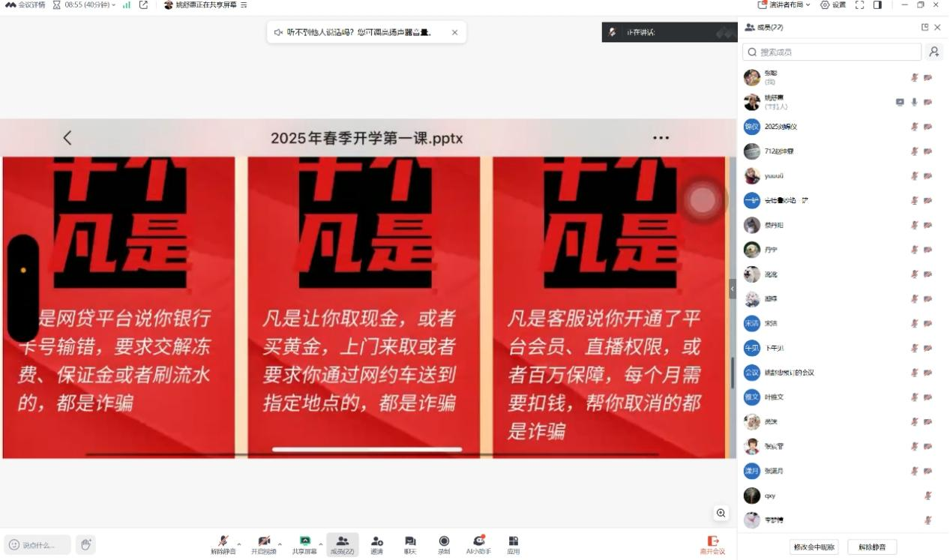
Task: Toggle the sidebar panel icon in title bar
Action: pos(877,5)
